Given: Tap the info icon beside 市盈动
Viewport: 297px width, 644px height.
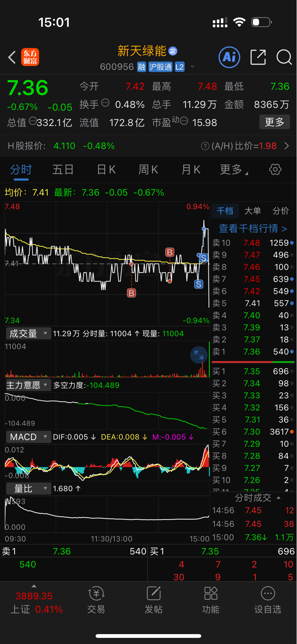Looking at the screenshot, I should 184,121.
